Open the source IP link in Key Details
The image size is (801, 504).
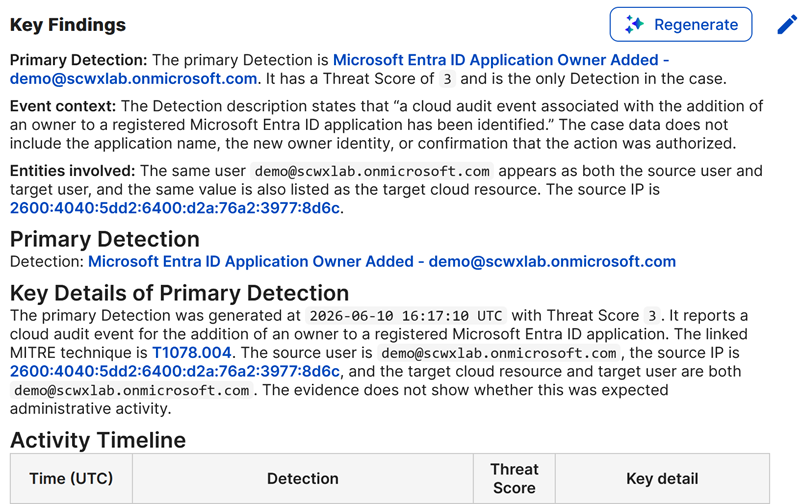[x=175, y=371]
